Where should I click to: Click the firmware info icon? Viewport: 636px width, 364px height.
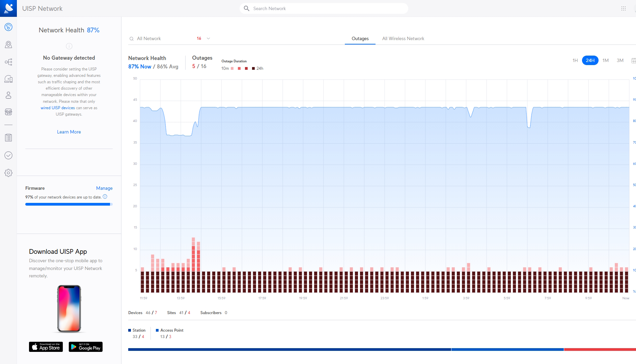(x=105, y=196)
